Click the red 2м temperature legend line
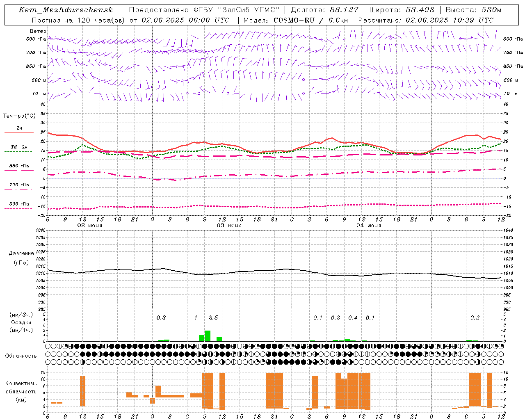 coord(19,132)
